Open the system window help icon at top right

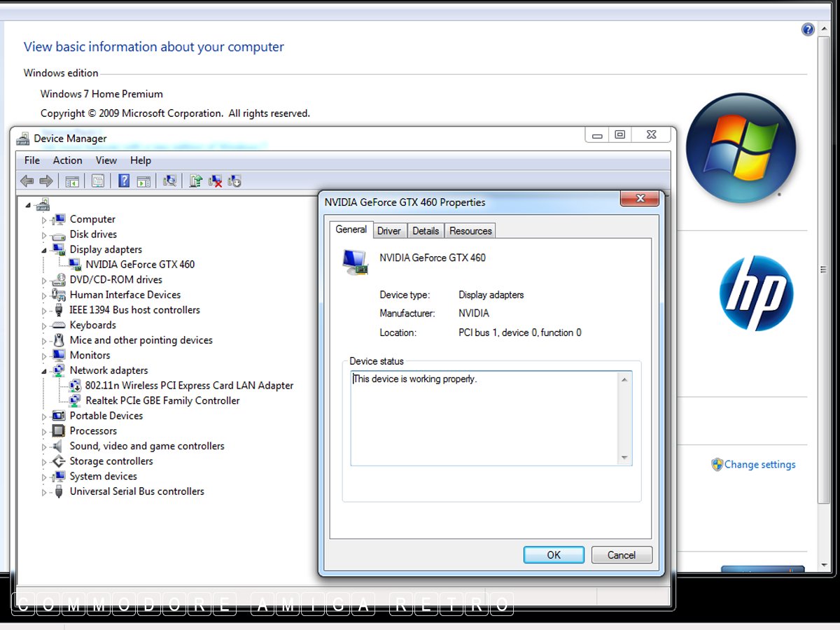[x=808, y=29]
